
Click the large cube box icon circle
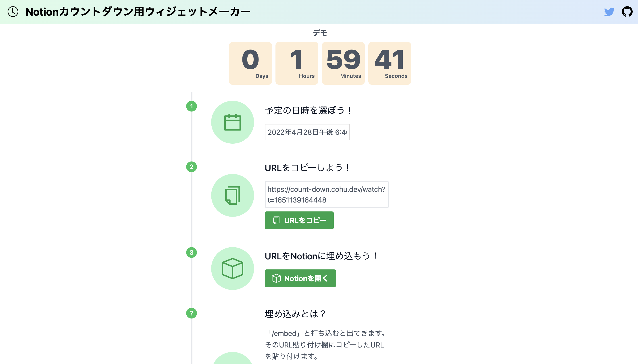point(232,269)
